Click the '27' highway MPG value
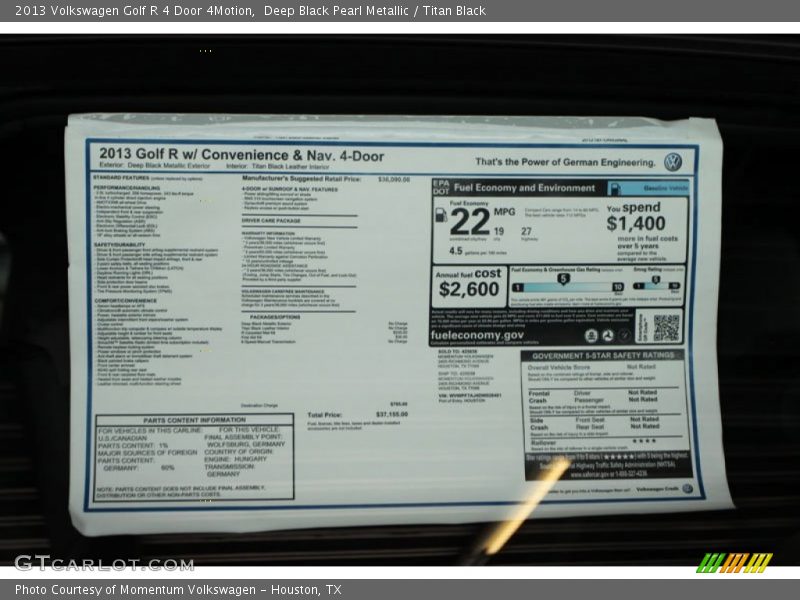 click(526, 231)
